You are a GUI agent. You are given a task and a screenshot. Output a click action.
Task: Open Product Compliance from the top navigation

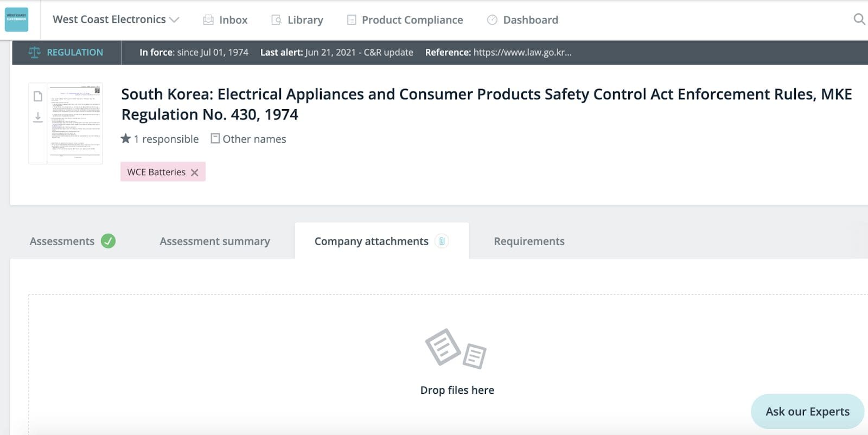point(405,20)
